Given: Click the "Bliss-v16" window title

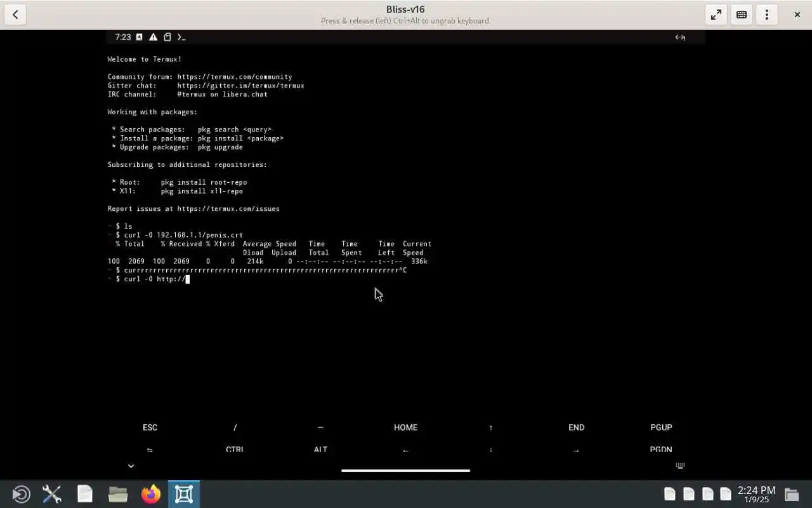Looking at the screenshot, I should point(405,10).
